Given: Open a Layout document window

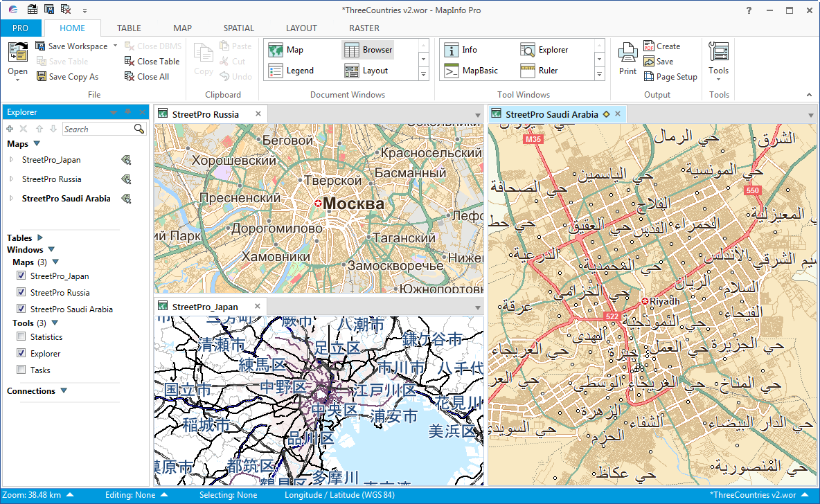Looking at the screenshot, I should tap(366, 71).
